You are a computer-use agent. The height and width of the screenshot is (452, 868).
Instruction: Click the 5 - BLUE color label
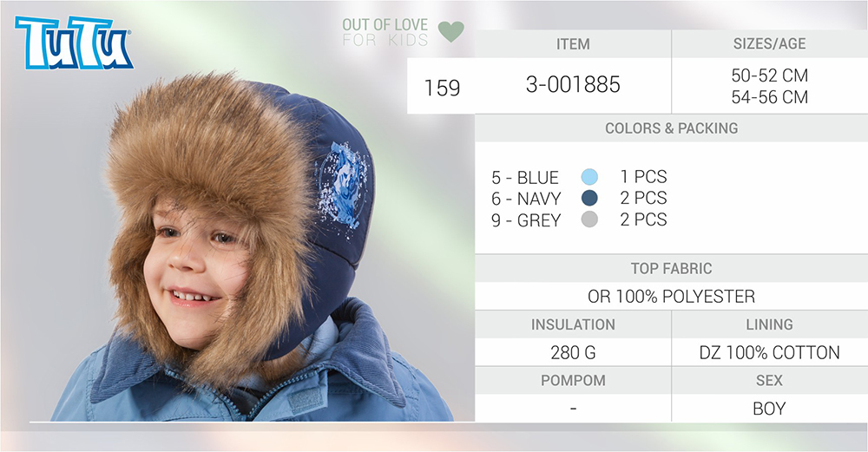525,178
